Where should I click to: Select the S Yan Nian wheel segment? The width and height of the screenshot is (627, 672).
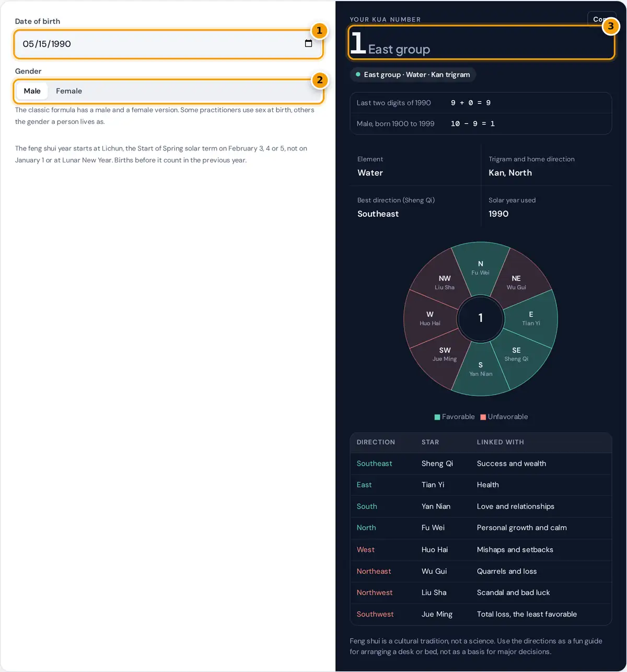(x=481, y=369)
